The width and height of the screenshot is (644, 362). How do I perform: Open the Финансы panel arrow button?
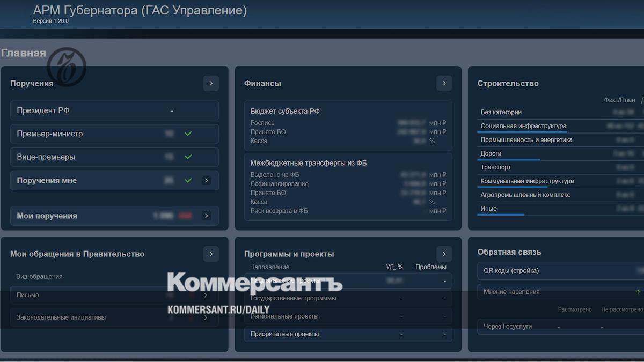tap(444, 83)
